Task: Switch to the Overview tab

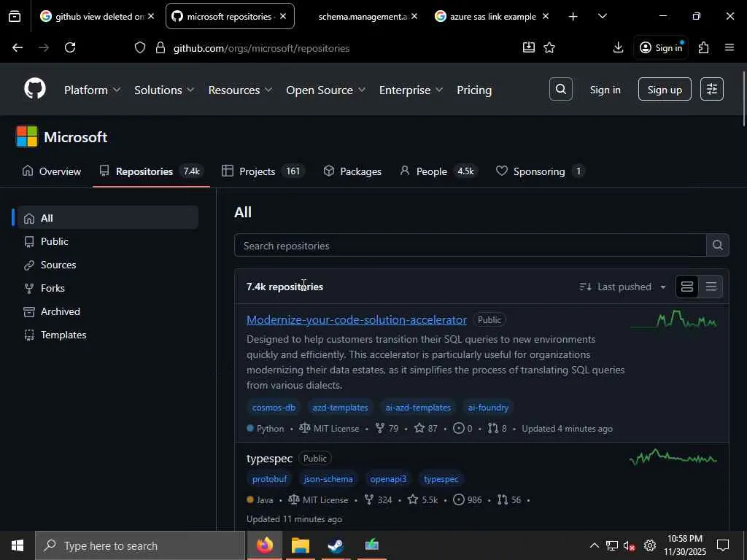Action: [x=52, y=171]
